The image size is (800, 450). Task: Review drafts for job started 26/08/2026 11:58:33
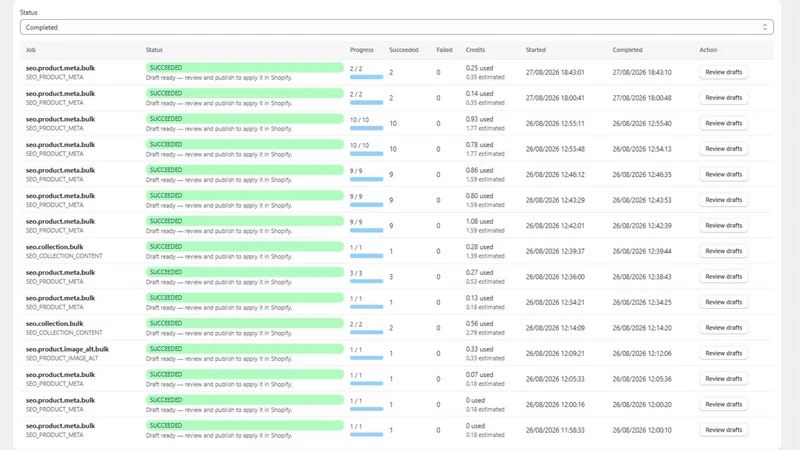(x=723, y=430)
